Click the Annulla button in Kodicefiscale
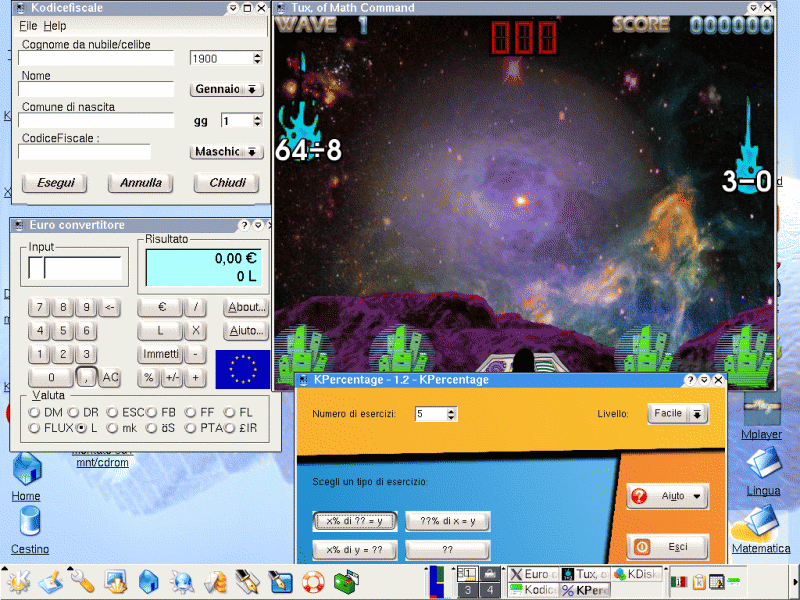Viewport: 800px width, 600px height. (x=141, y=183)
